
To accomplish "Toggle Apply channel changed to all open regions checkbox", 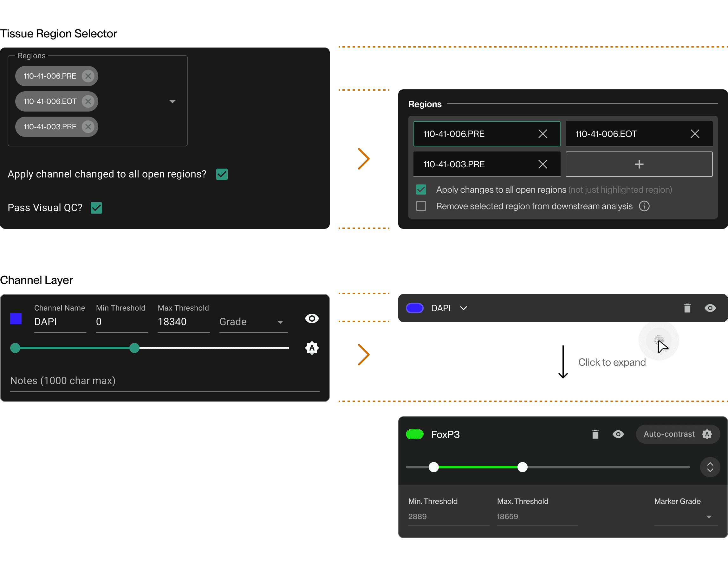I will pyautogui.click(x=222, y=174).
